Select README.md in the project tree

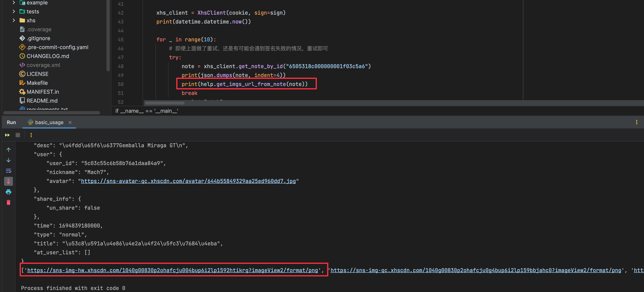(x=42, y=100)
